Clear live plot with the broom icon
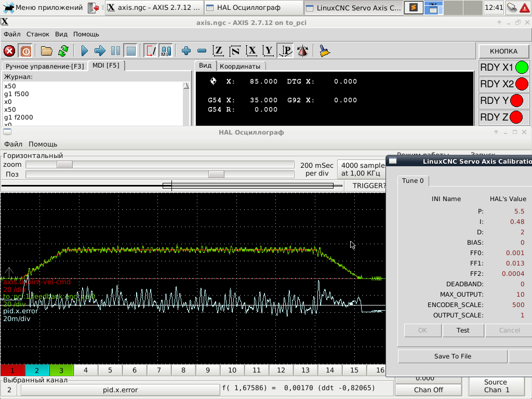The width and height of the screenshot is (532, 399). (x=325, y=51)
